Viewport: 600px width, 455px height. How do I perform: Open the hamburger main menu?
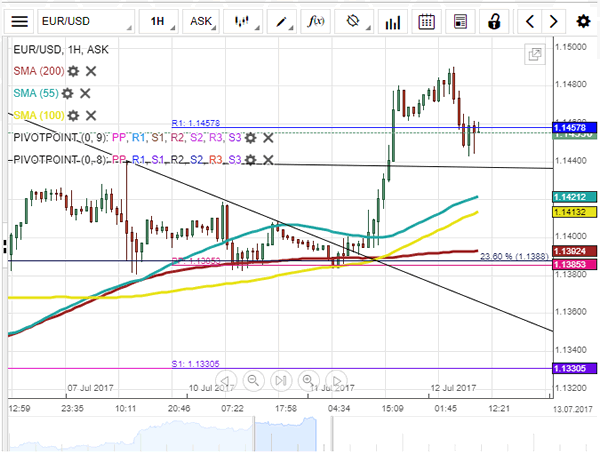coord(19,21)
